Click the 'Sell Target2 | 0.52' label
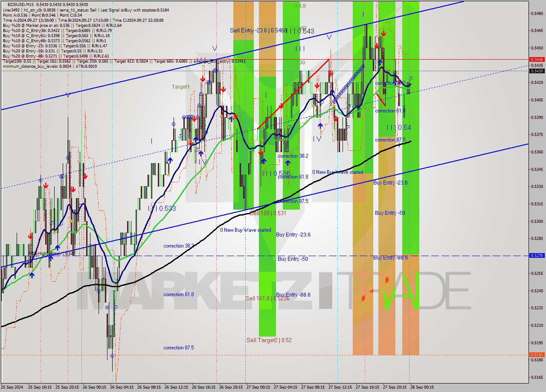 point(269,340)
